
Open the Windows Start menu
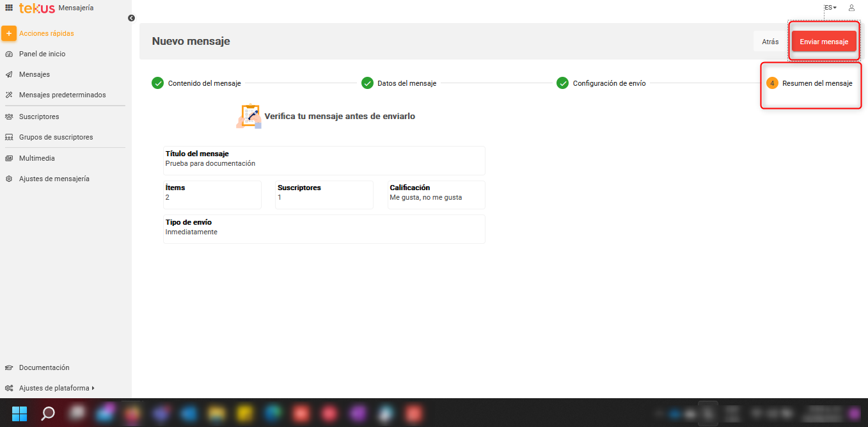[x=20, y=413]
